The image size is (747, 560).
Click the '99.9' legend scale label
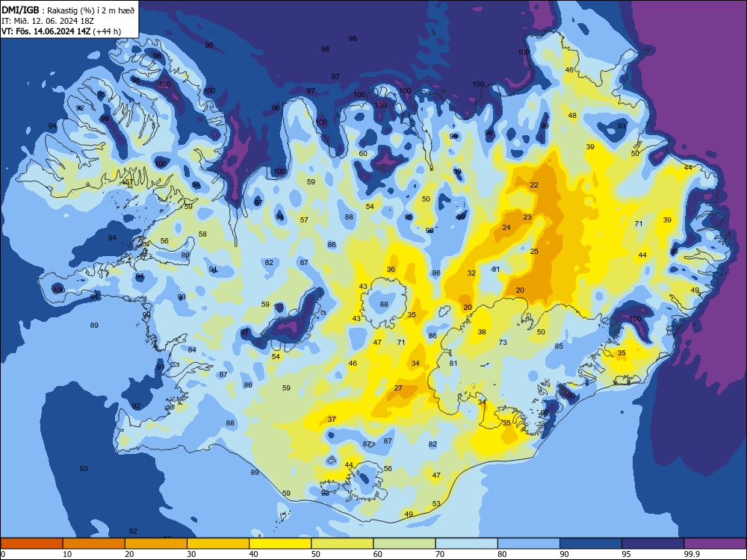click(x=692, y=554)
